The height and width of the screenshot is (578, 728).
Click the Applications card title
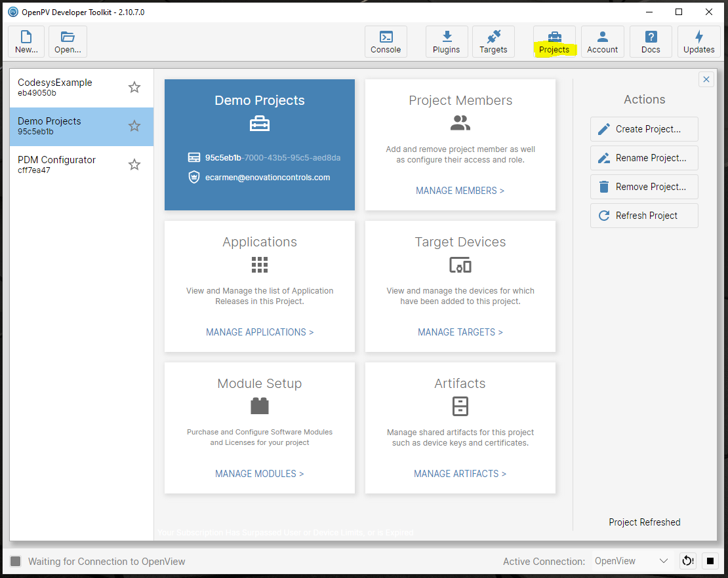[x=260, y=242]
